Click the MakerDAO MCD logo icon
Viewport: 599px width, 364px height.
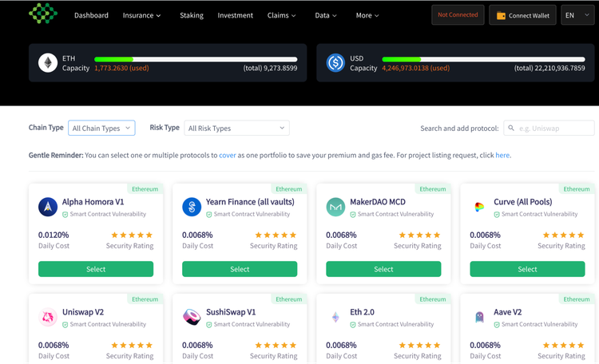pyautogui.click(x=335, y=207)
